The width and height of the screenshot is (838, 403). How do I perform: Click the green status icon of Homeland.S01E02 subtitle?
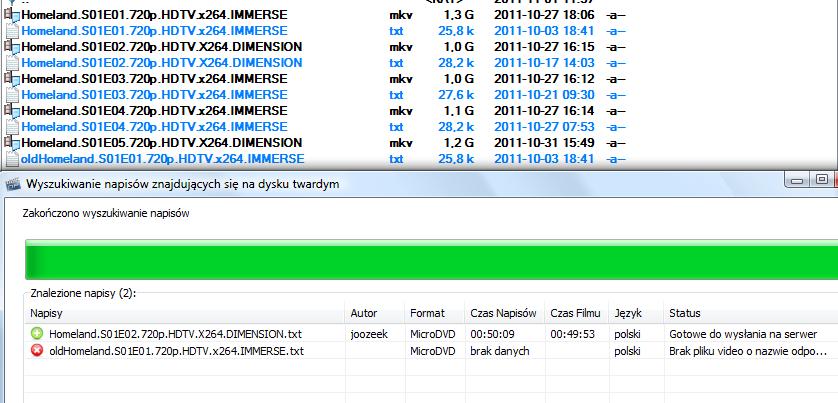pos(37,334)
